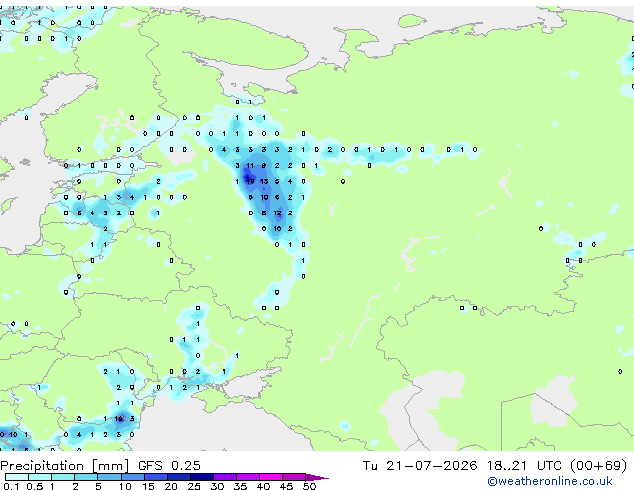The width and height of the screenshot is (634, 490).
Task: Click the "0.1" legend label
Action: 11,486
